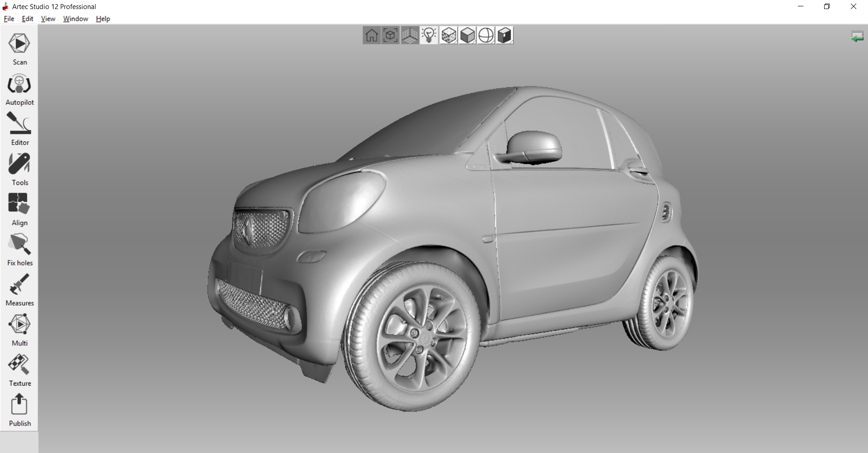Open the File menu
868x453 pixels.
9,19
